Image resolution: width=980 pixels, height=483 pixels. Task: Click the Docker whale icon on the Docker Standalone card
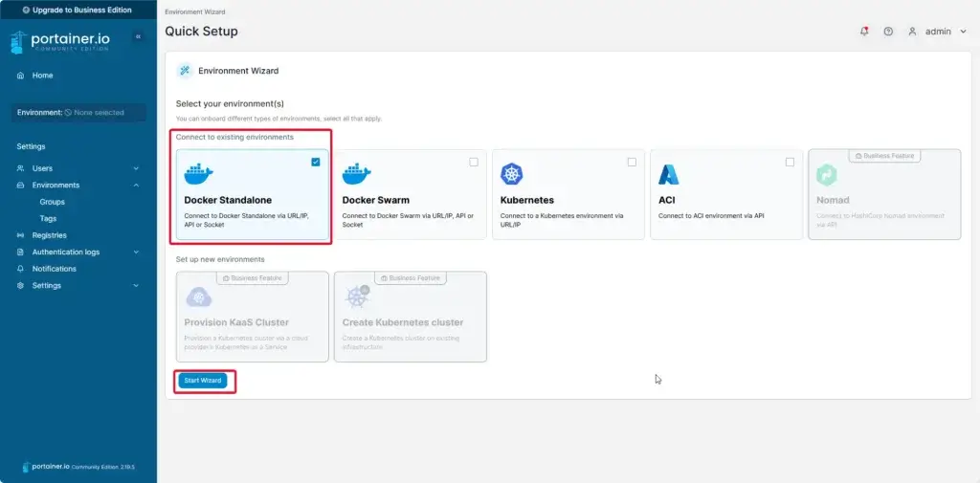[x=199, y=174]
